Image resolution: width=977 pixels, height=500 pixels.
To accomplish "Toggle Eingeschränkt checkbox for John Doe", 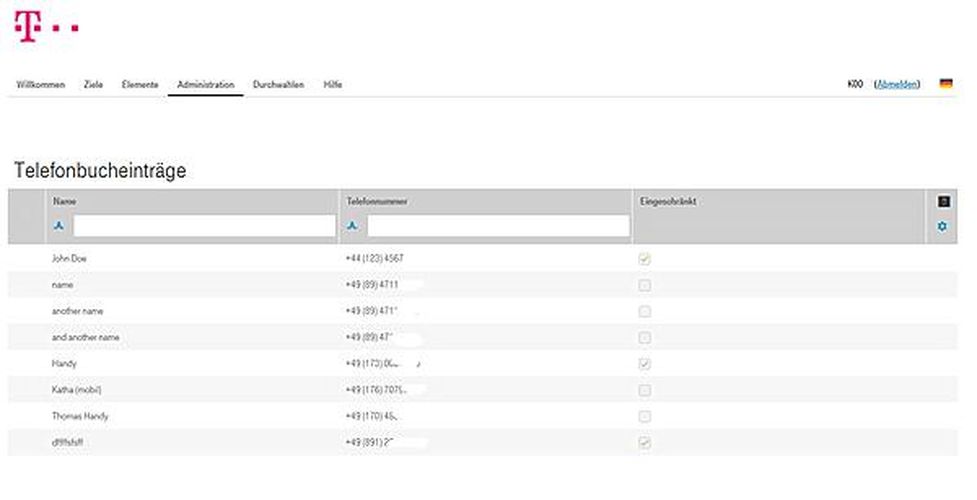I will point(645,259).
